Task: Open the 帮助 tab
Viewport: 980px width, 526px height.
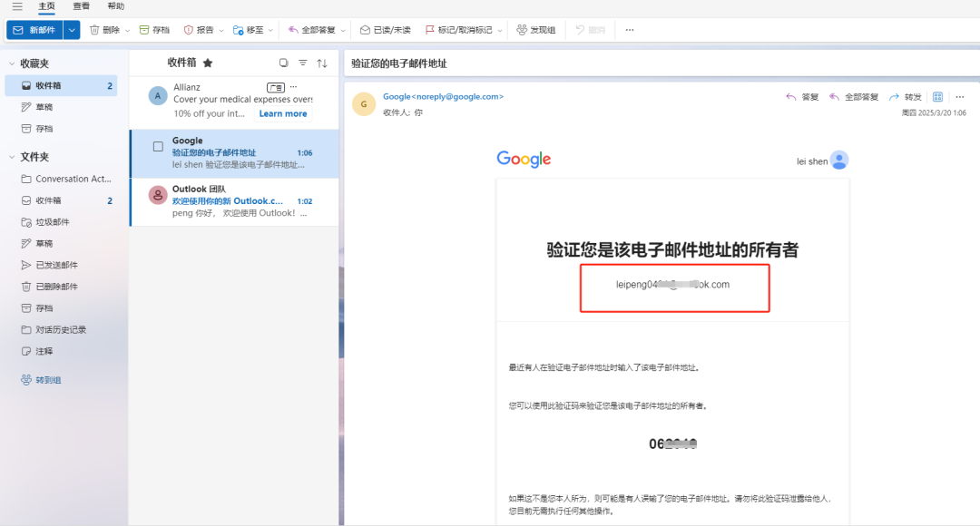Action: pos(115,6)
